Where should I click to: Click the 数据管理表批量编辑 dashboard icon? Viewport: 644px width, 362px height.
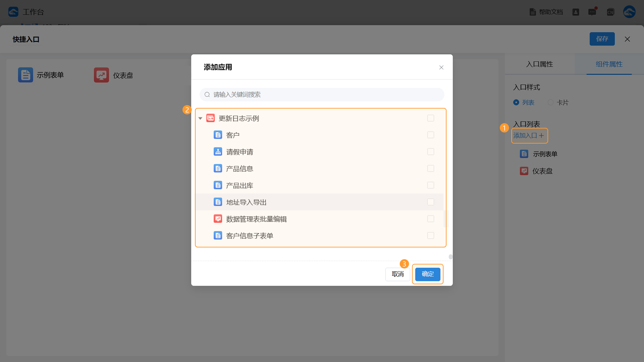[218, 219]
